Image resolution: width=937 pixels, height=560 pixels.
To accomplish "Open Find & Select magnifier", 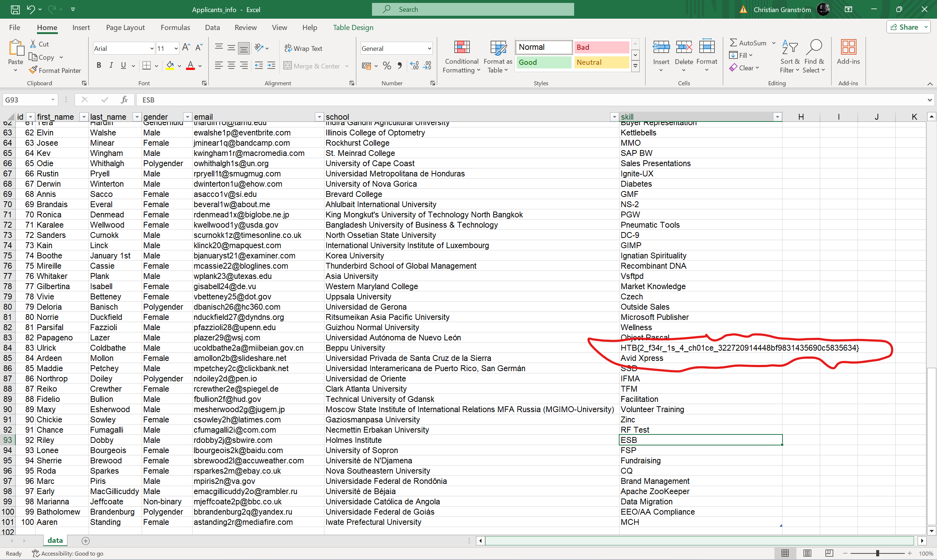I will click(x=814, y=48).
